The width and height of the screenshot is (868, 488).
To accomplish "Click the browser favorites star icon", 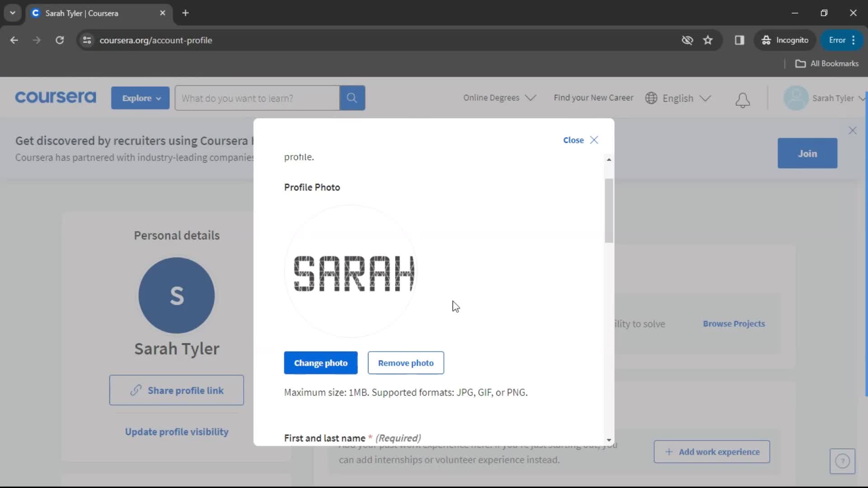I will pos(708,40).
